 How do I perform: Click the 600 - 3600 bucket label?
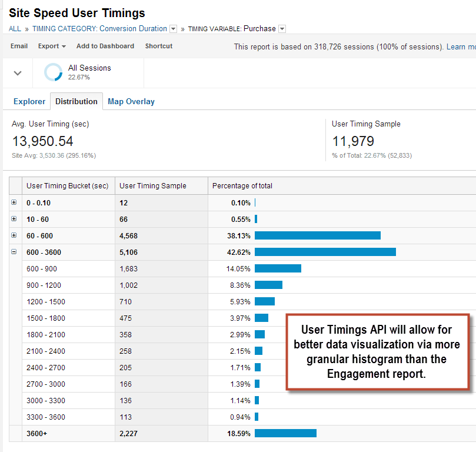click(44, 252)
